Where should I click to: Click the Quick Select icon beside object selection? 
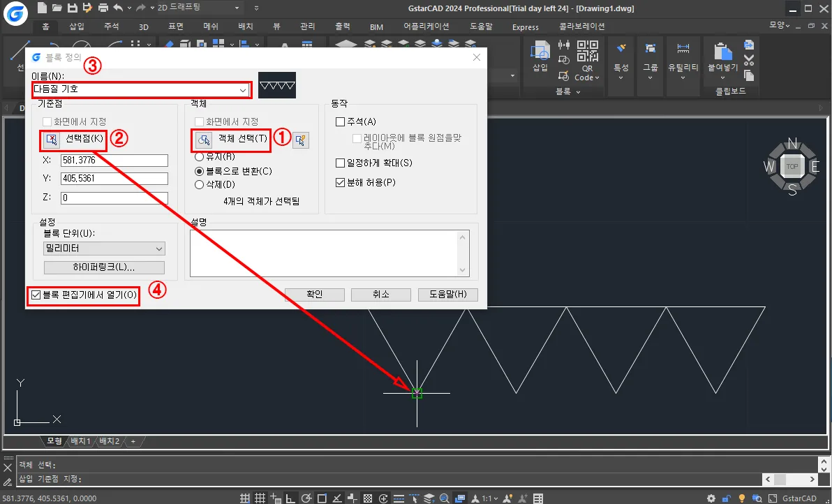point(300,140)
